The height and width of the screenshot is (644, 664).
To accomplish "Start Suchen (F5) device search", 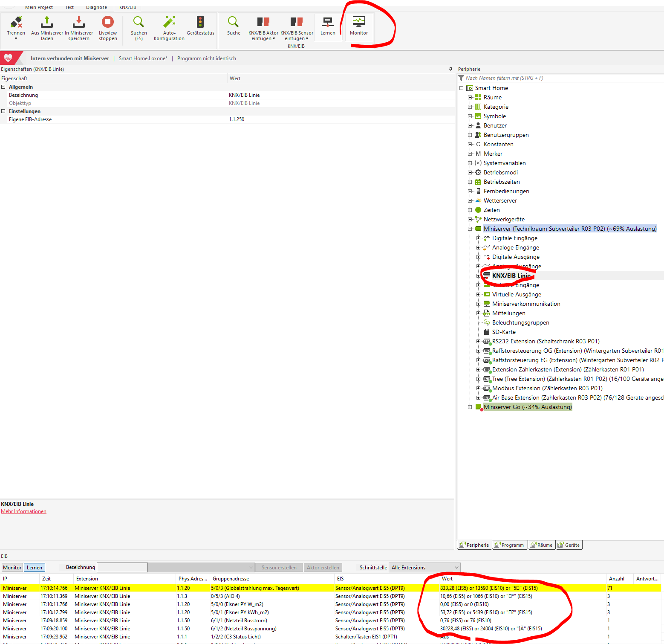I will tap(139, 28).
